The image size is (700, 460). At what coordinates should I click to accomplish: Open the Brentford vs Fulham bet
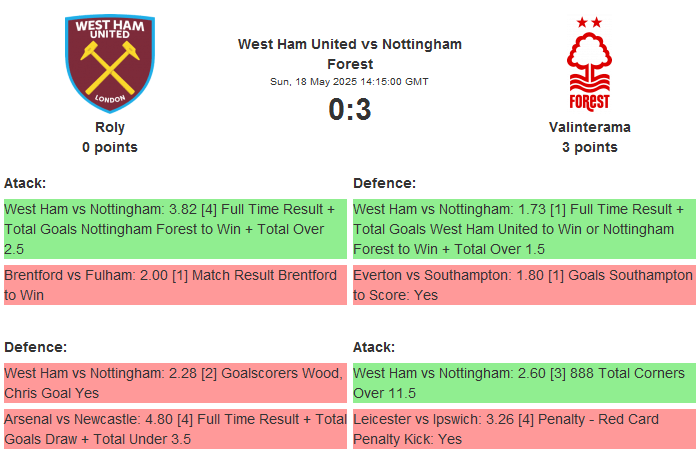tap(174, 285)
